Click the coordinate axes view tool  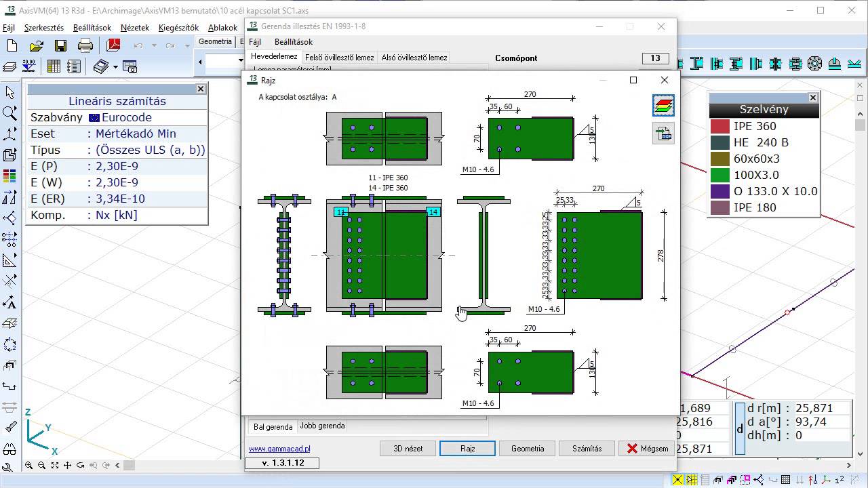(x=9, y=134)
